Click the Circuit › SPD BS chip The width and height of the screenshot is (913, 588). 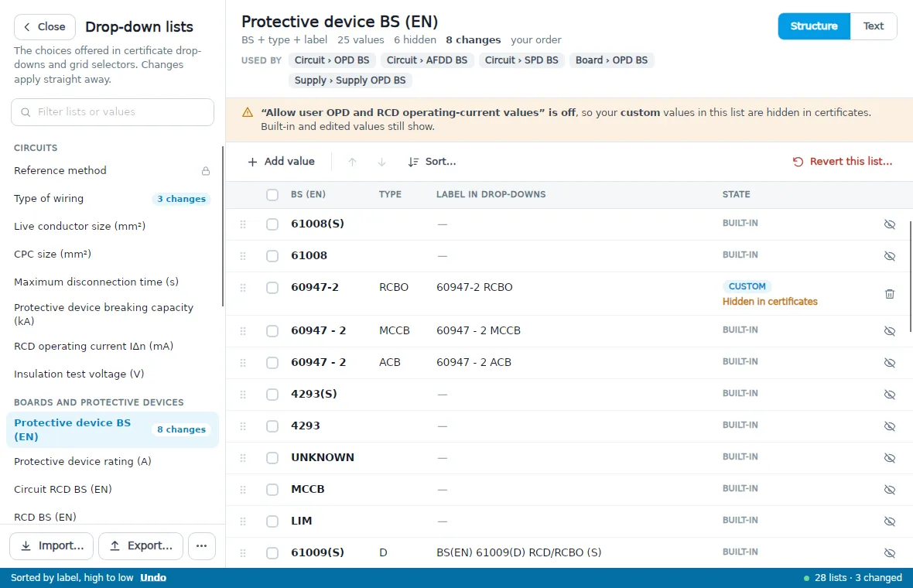tap(521, 60)
